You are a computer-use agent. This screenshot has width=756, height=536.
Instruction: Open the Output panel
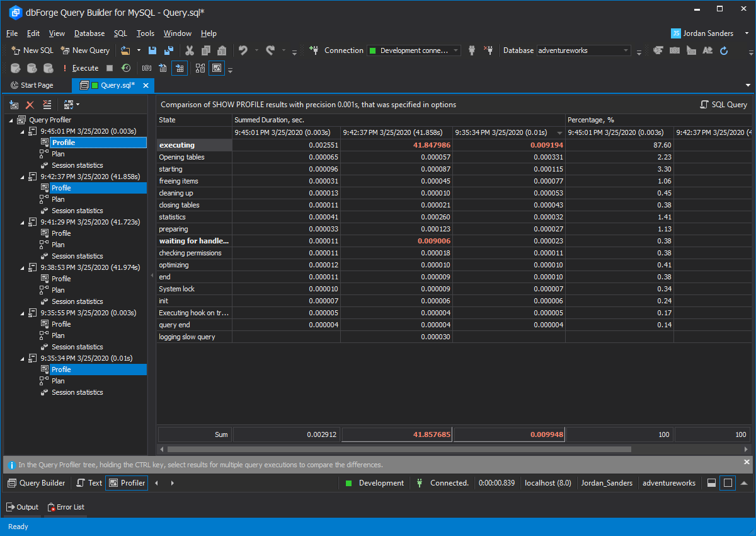click(23, 507)
